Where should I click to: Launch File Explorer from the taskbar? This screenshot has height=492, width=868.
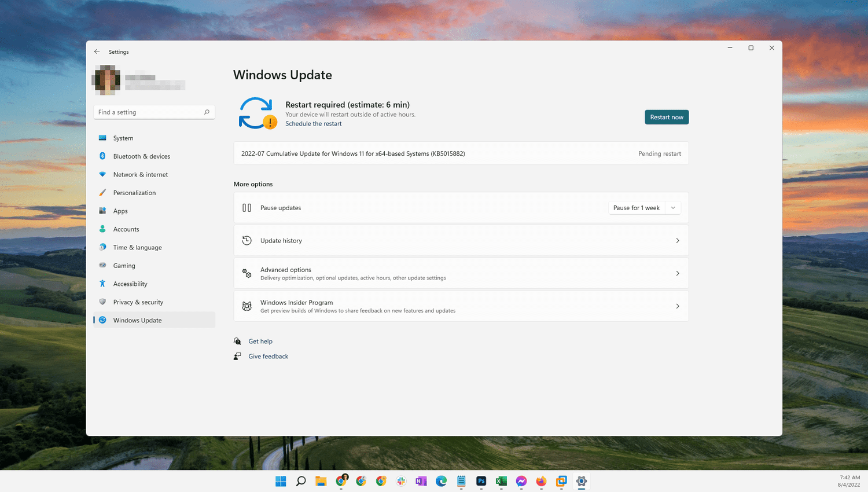point(321,481)
